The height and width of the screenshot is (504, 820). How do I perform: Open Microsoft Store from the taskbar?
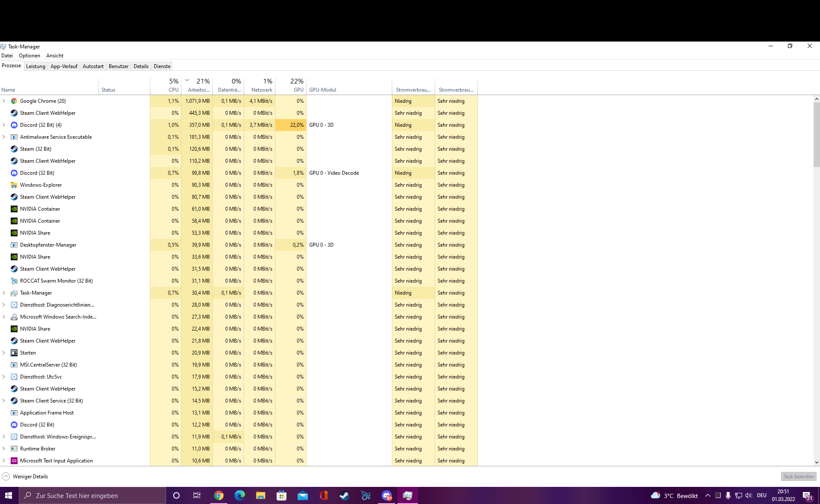281,495
